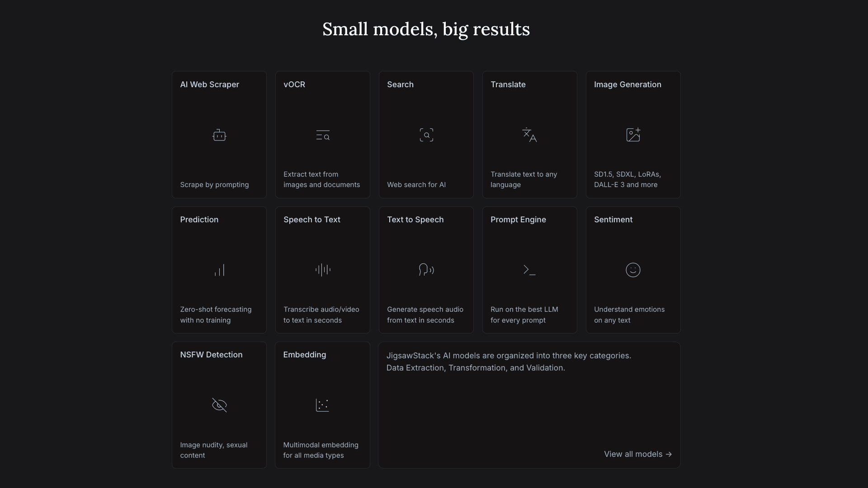Click the Translate languages icon
This screenshot has height=488, width=868.
pos(529,135)
